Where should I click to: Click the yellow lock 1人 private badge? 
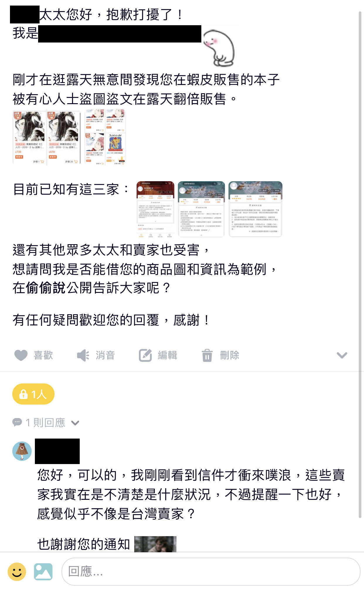tap(33, 394)
